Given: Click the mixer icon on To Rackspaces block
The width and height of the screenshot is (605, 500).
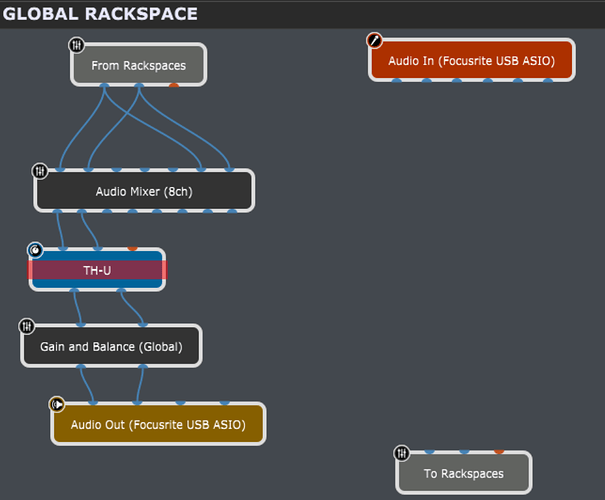Looking at the screenshot, I should [402, 453].
